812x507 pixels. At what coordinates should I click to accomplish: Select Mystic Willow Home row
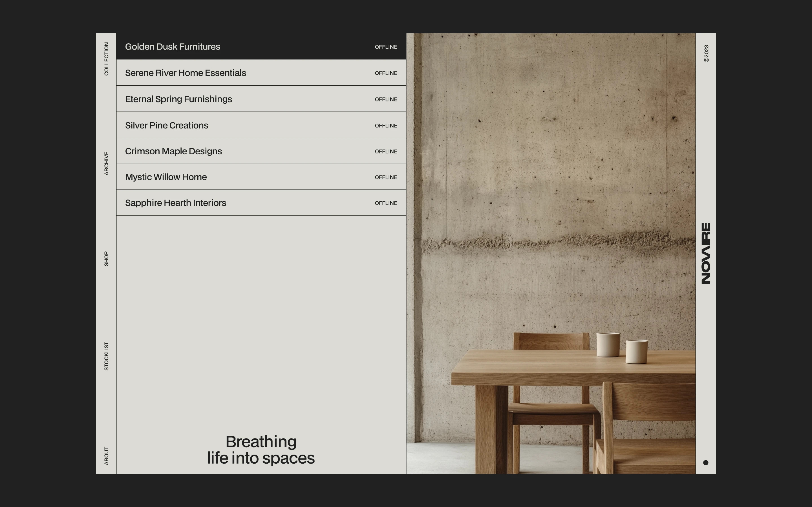tap(166, 177)
